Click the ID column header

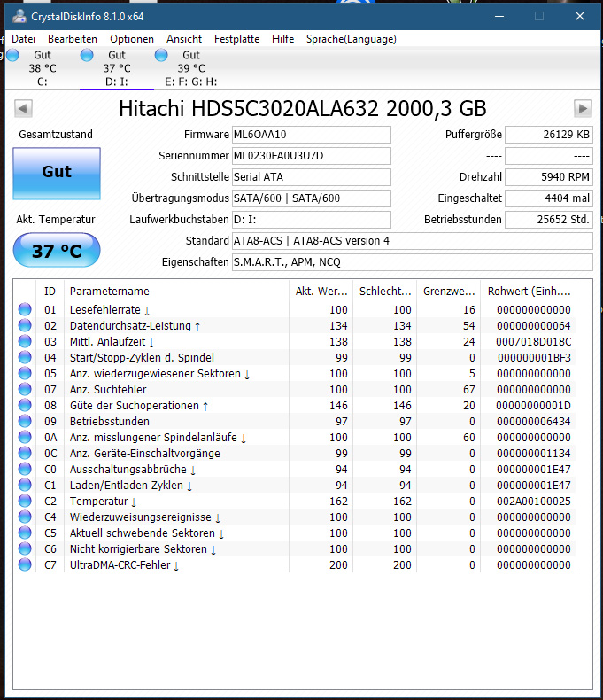pos(50,291)
